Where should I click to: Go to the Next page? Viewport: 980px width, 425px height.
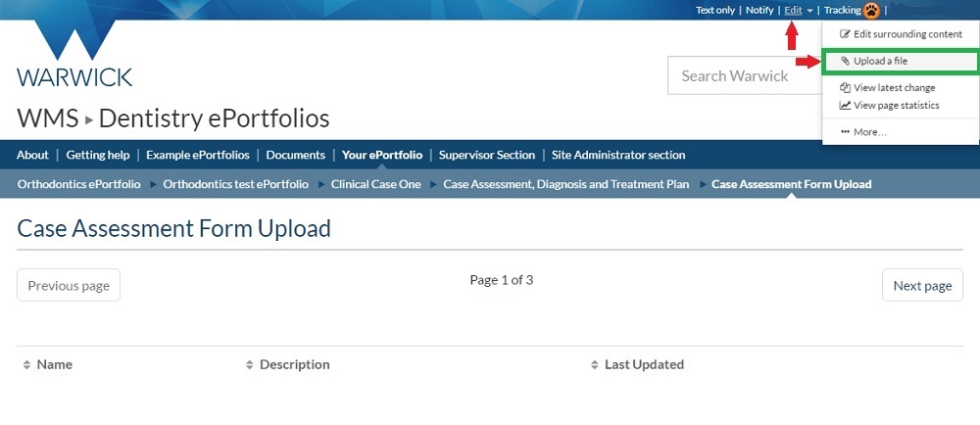coord(922,285)
